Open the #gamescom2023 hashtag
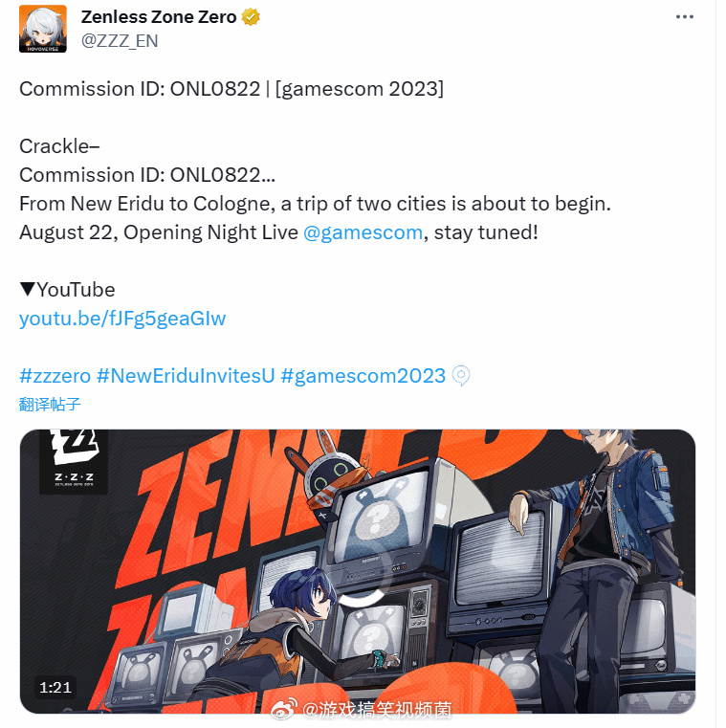This screenshot has height=728, width=726. tap(363, 376)
